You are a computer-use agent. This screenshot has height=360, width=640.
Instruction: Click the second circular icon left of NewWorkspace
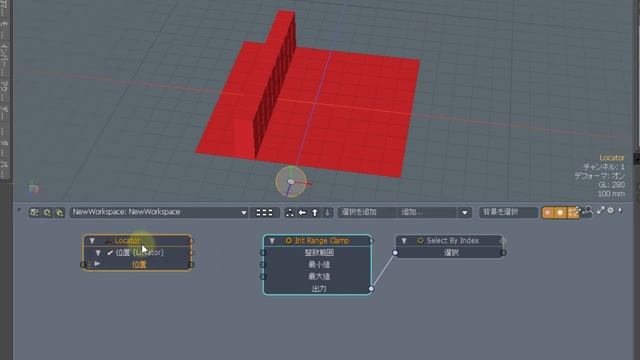(47, 212)
